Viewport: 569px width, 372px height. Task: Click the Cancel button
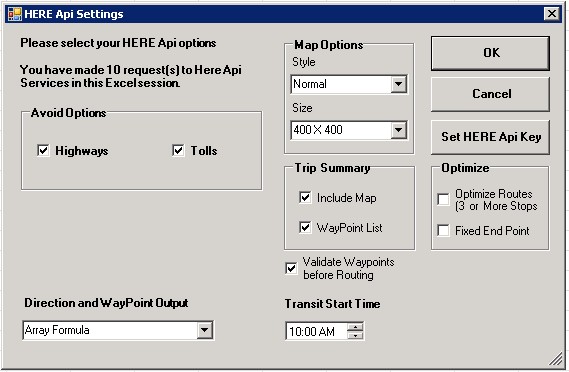(490, 94)
